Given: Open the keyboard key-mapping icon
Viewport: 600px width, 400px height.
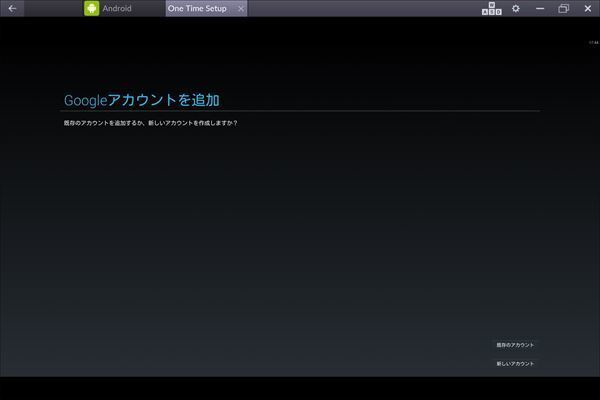Looking at the screenshot, I should (492, 8).
